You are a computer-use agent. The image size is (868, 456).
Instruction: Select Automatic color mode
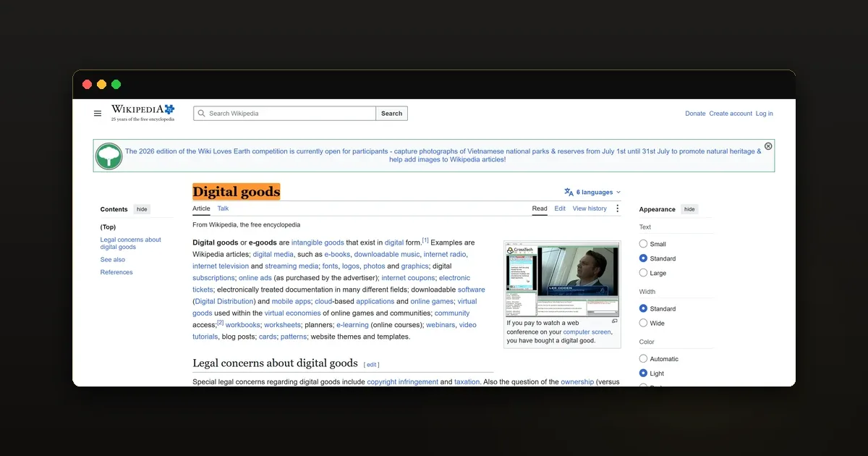click(x=643, y=359)
